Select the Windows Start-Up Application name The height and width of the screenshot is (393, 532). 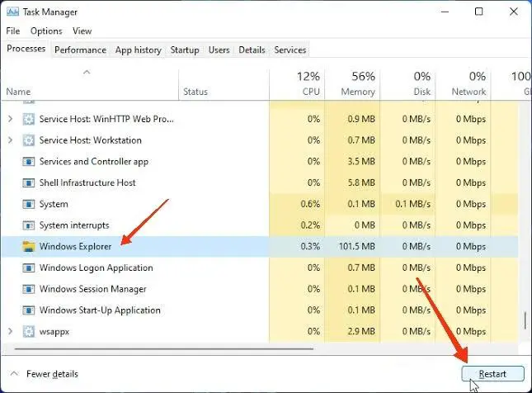(x=100, y=310)
